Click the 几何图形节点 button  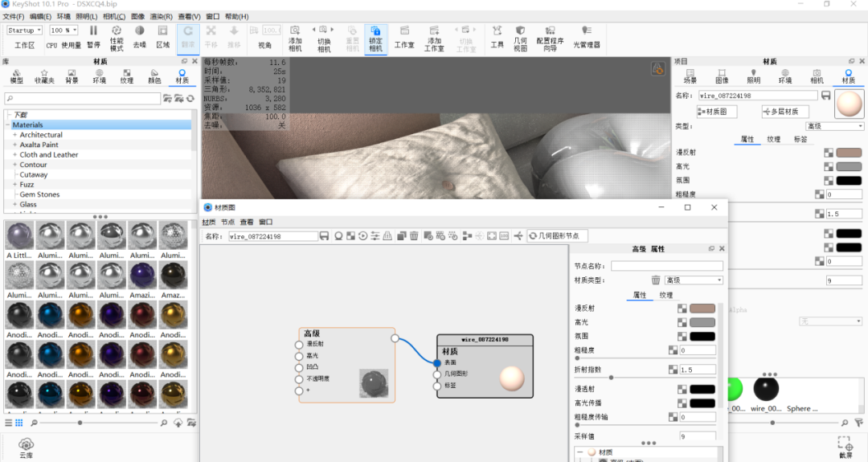[557, 236]
